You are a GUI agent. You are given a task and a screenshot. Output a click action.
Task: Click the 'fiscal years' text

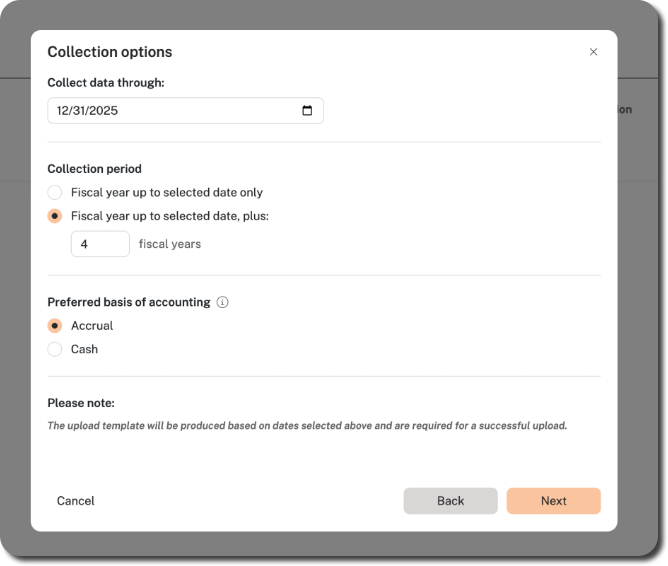170,244
